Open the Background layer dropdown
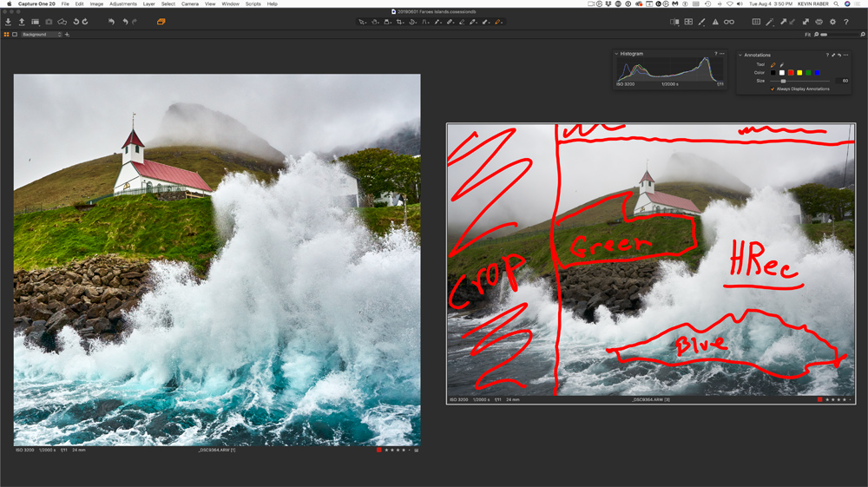The image size is (868, 487). tap(41, 35)
